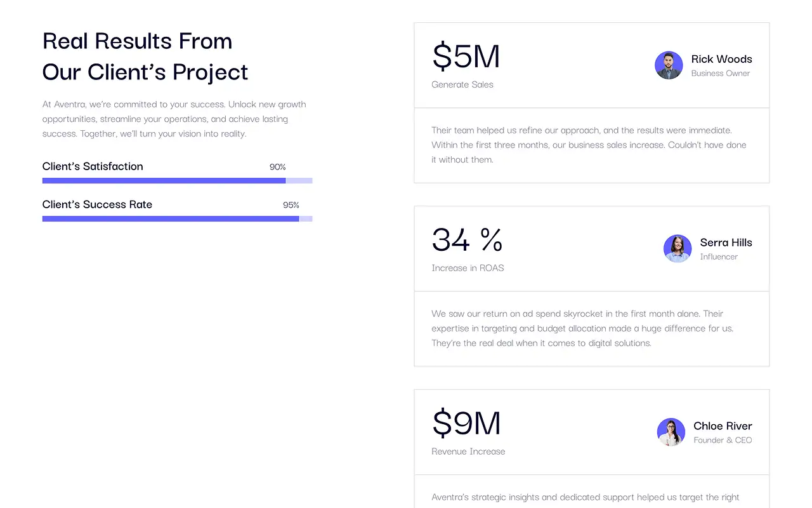Click the 95% success rate label
The width and height of the screenshot is (812, 508).
coord(291,205)
